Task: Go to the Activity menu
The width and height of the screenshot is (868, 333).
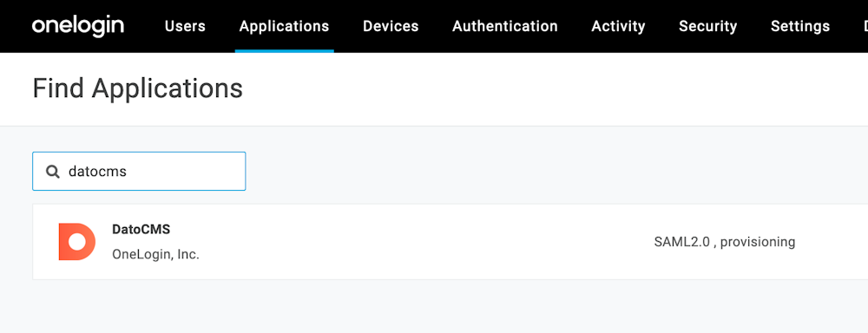Action: click(x=618, y=26)
